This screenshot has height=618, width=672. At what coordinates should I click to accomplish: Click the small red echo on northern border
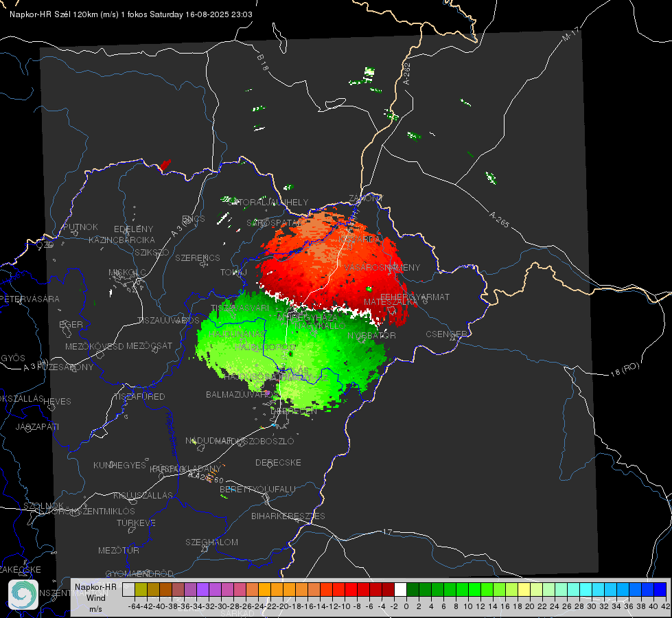point(165,165)
